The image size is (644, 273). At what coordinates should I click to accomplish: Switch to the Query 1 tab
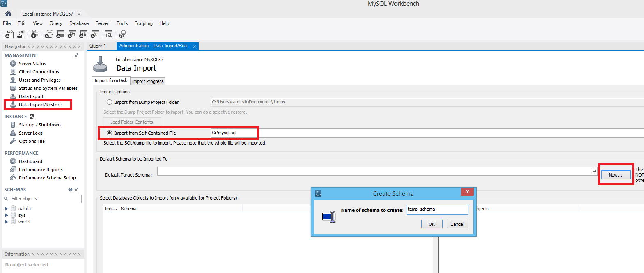pos(98,46)
